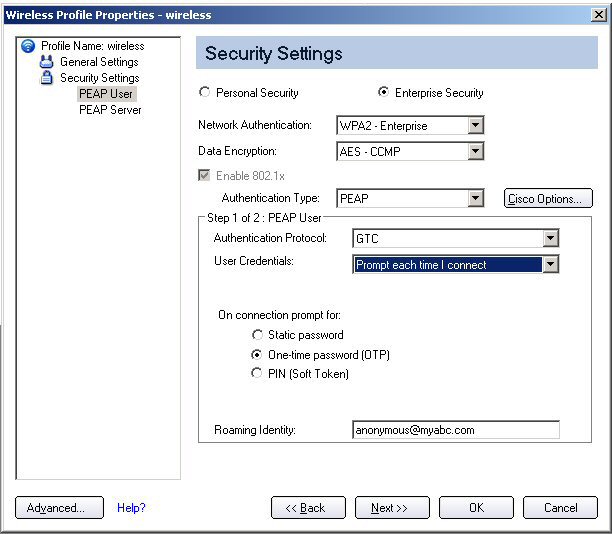
Task: Choose Static password option
Action: (257, 335)
